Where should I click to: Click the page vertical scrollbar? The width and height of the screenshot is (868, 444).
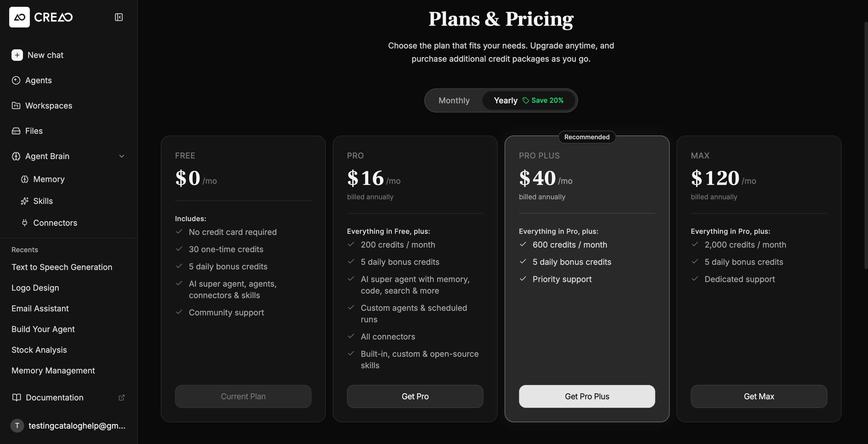coord(865,143)
